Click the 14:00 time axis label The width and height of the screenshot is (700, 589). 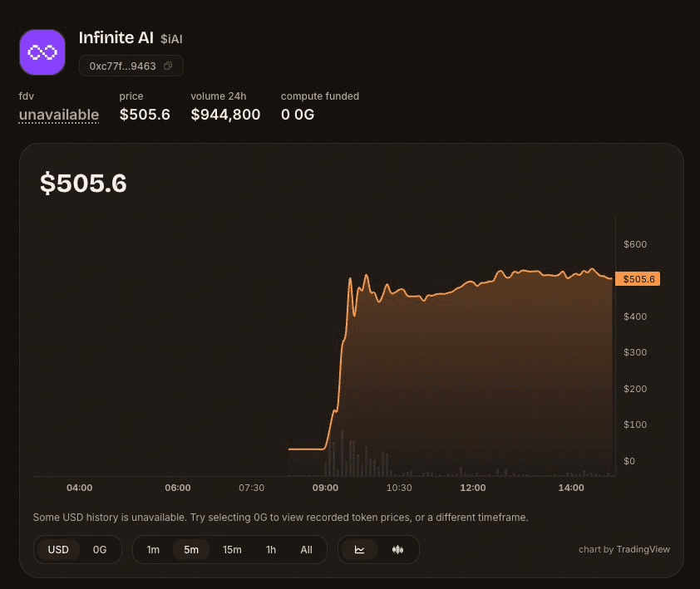click(571, 488)
